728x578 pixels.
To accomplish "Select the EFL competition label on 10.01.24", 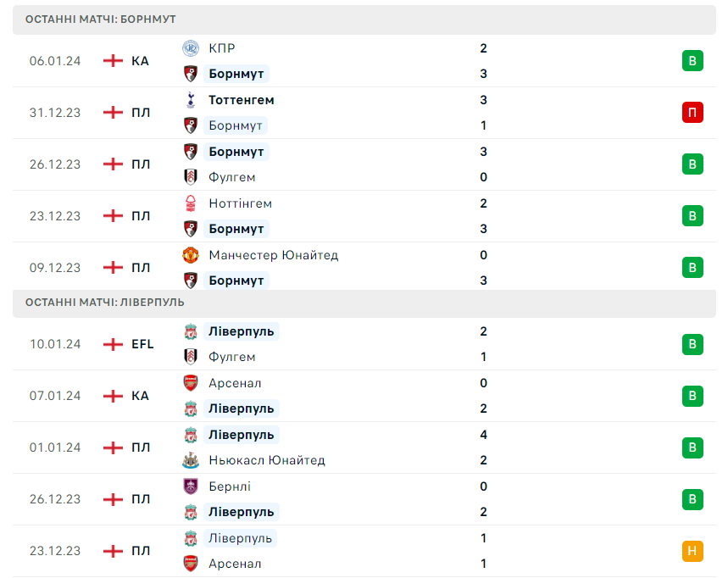I will coord(142,344).
